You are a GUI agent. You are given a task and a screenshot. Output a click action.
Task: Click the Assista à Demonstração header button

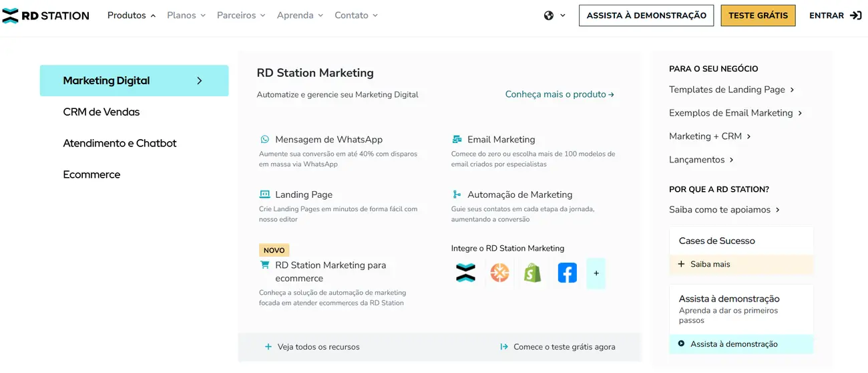(x=646, y=15)
